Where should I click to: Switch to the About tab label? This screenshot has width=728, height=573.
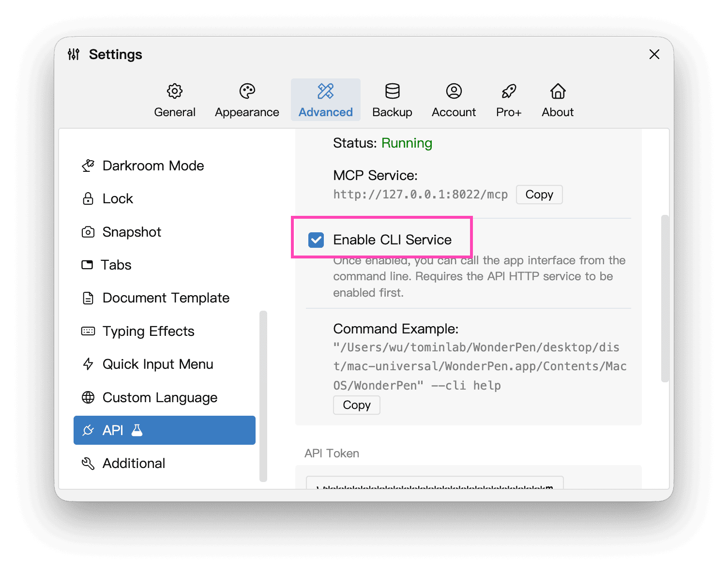click(x=558, y=112)
